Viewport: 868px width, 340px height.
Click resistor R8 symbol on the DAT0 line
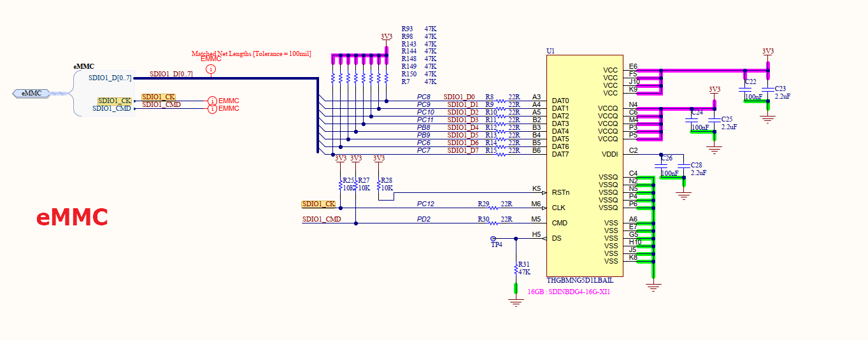(501, 101)
